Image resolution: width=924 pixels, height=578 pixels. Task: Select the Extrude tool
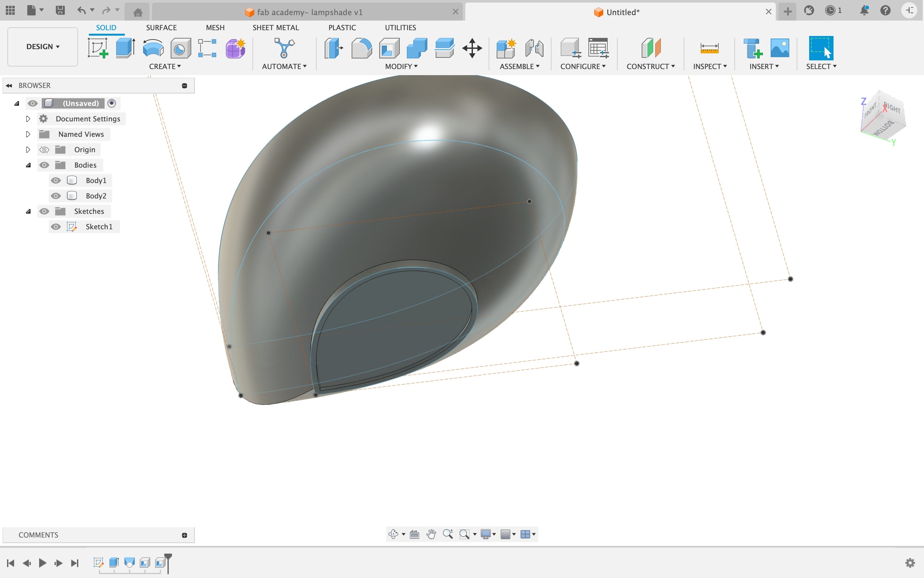pos(125,48)
